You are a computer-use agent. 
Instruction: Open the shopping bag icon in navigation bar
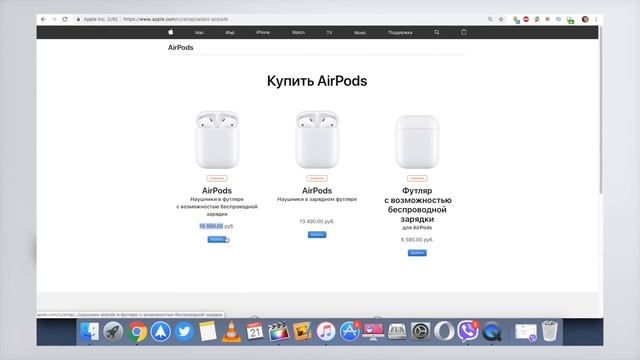(x=464, y=32)
